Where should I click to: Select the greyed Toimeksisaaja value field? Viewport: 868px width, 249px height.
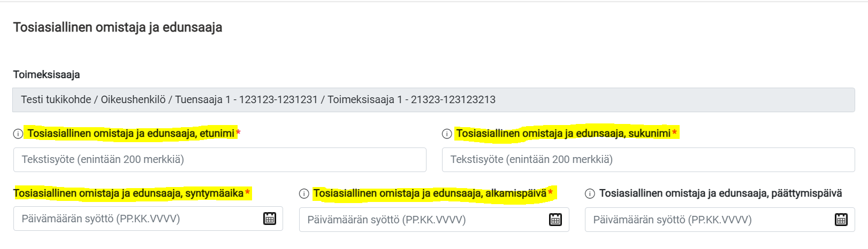coord(433,100)
